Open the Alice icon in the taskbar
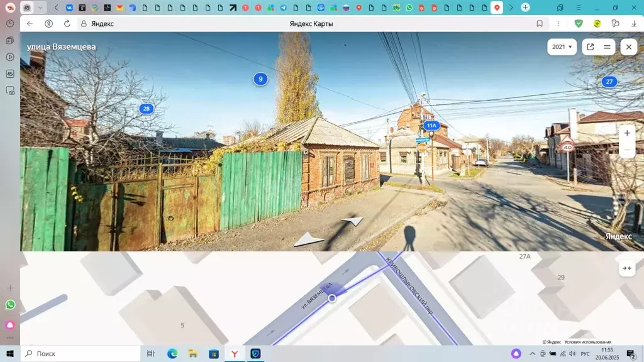Screen dimensions: 644x362 [516, 353]
